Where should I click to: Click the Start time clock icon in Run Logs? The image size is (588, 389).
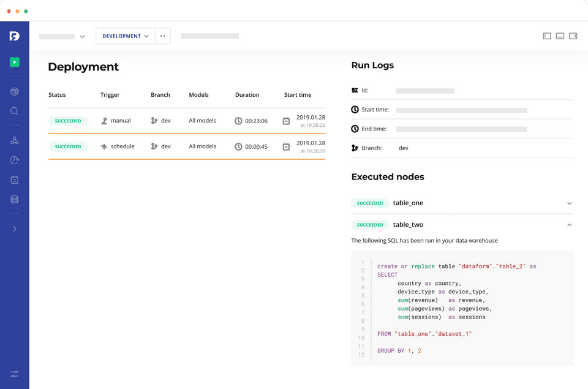355,110
